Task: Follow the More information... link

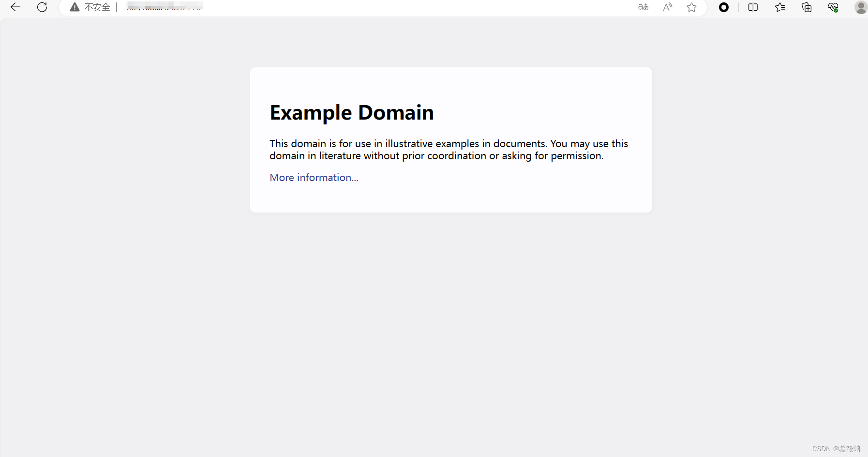Action: pyautogui.click(x=314, y=177)
